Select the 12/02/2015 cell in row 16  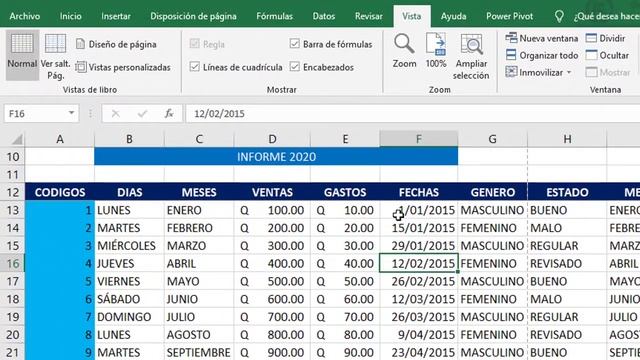pos(419,264)
